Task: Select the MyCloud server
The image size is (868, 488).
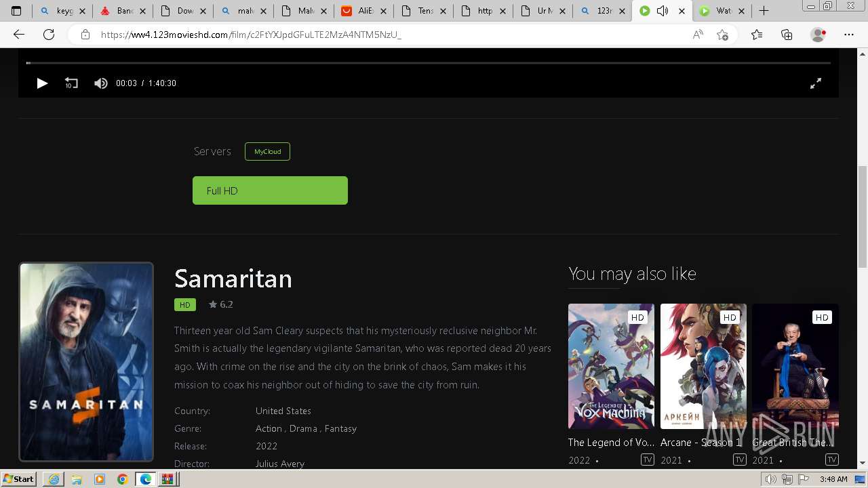Action: coord(267,151)
